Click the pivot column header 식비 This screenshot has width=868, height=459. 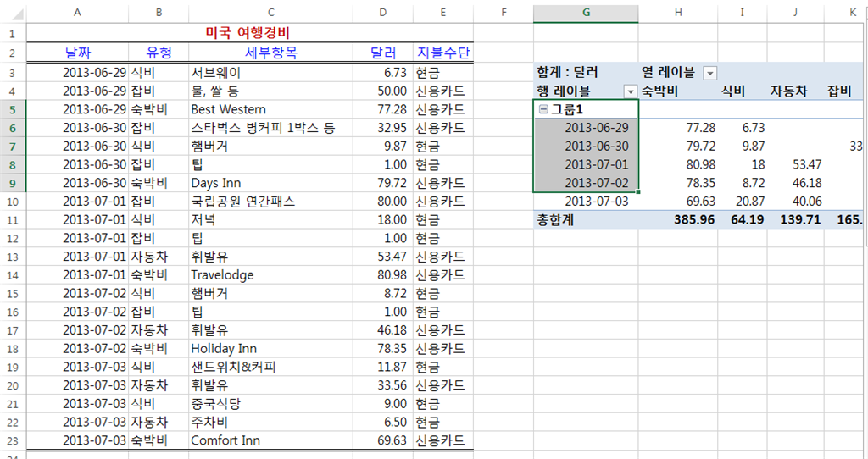[x=743, y=91]
